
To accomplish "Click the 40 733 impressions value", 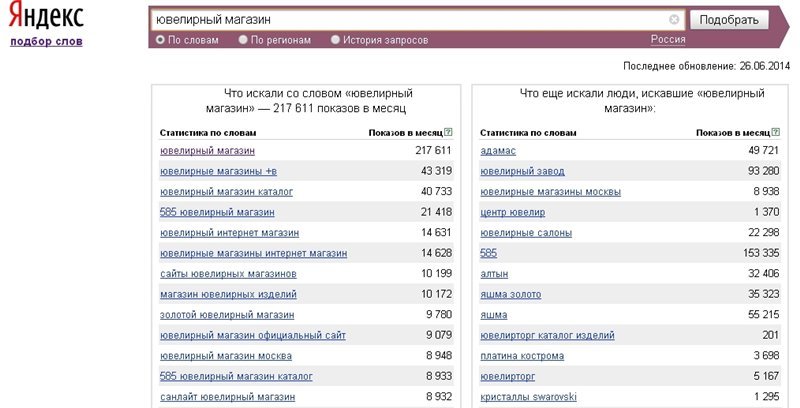I will [436, 191].
